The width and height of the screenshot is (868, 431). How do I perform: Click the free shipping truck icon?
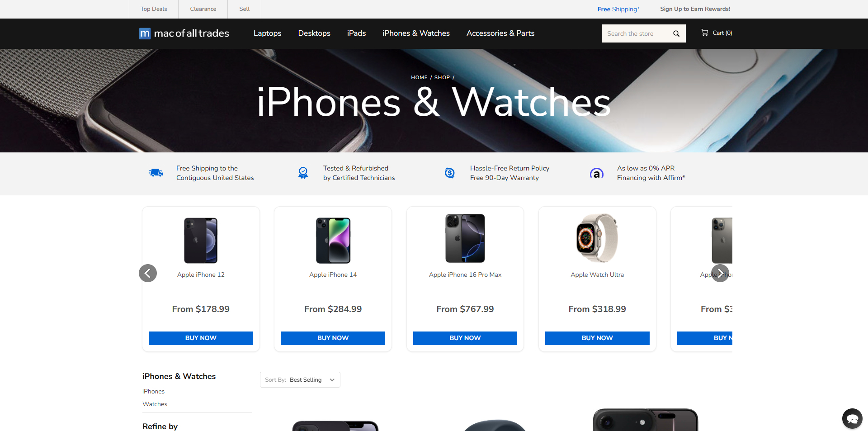156,173
